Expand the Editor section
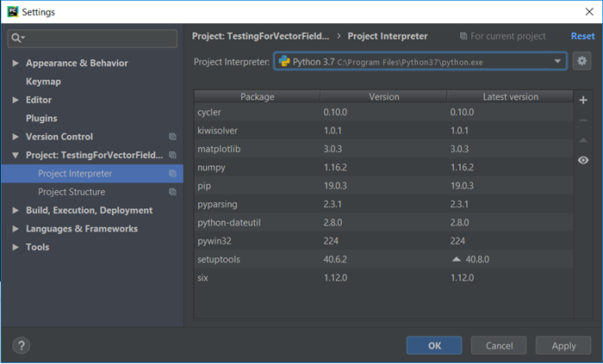The height and width of the screenshot is (364, 603). (x=16, y=100)
